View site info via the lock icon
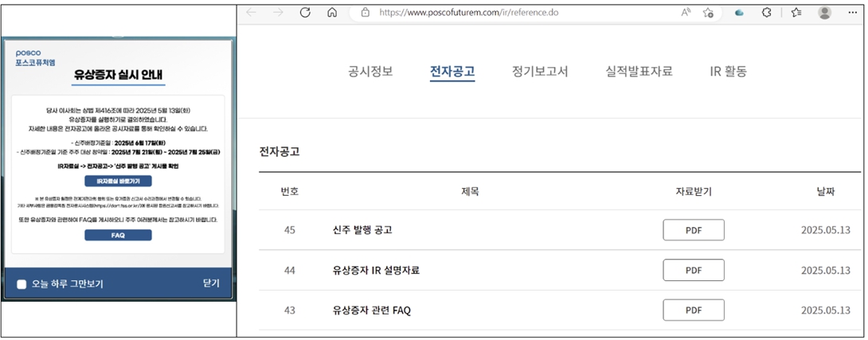 [x=365, y=13]
